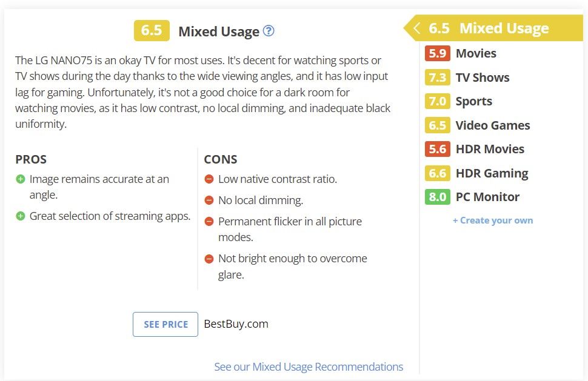Click the red minus icon beside "No local dimming"
Image resolution: width=588 pixels, height=381 pixels.
click(209, 200)
